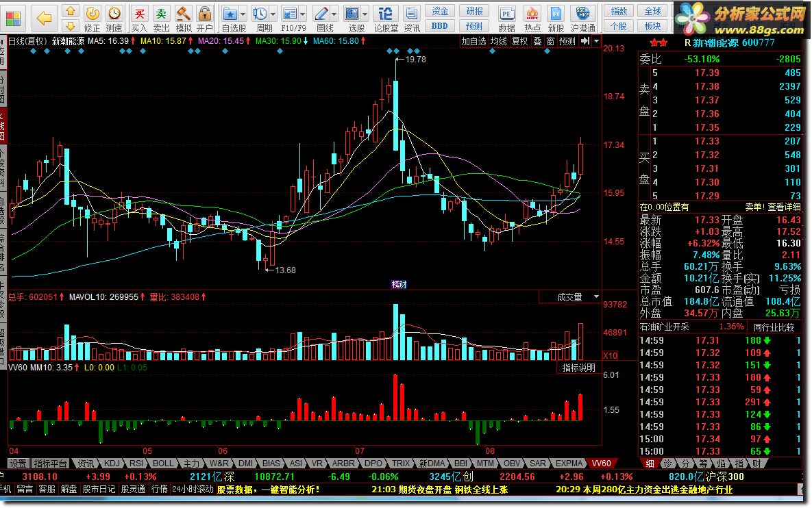Image resolution: width=812 pixels, height=508 pixels.
Task: Open 股市日记 in the bottom bar
Action: pyautogui.click(x=99, y=489)
